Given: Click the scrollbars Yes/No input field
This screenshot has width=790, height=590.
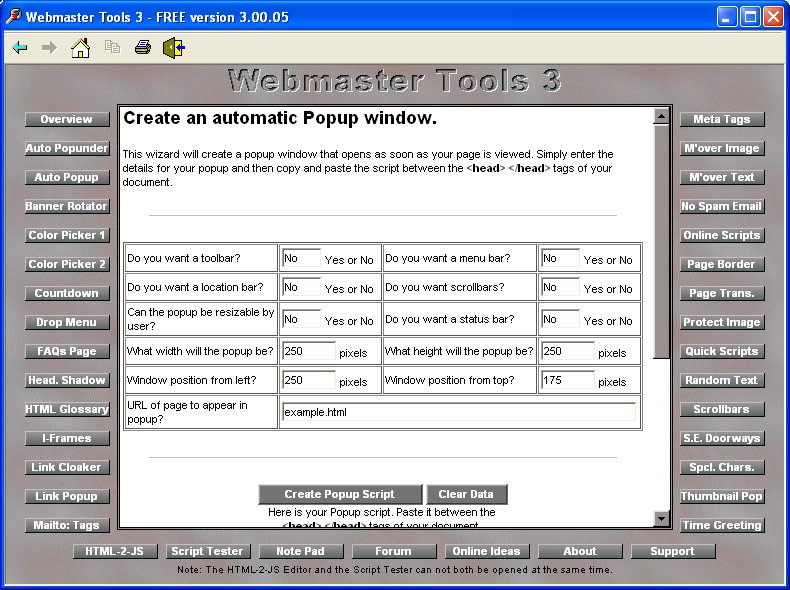Looking at the screenshot, I should tap(560, 287).
